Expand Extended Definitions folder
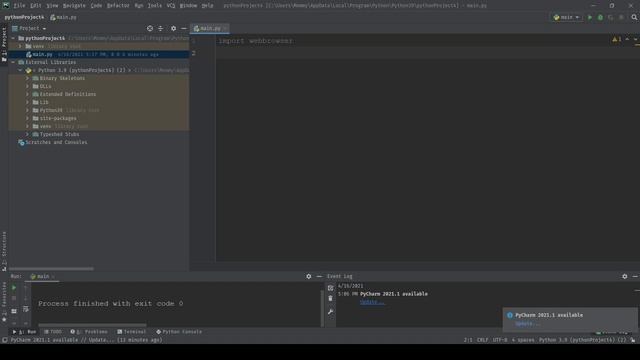This screenshot has width=640, height=360. tap(27, 94)
